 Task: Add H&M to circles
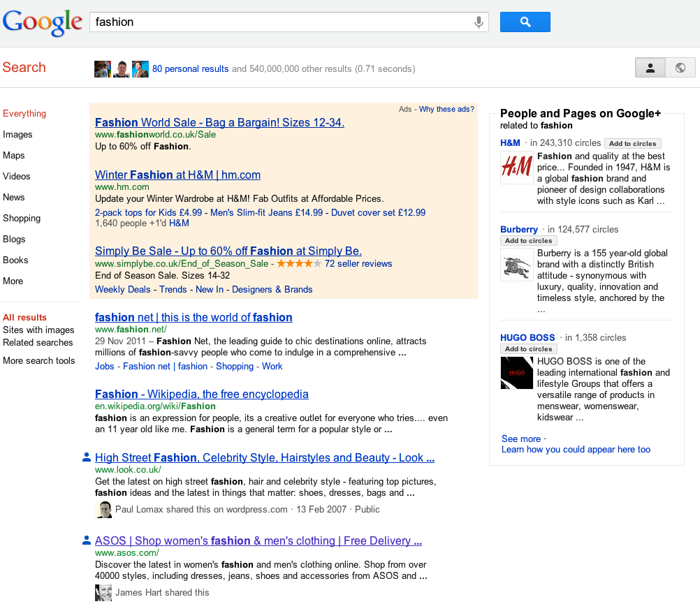coord(633,143)
